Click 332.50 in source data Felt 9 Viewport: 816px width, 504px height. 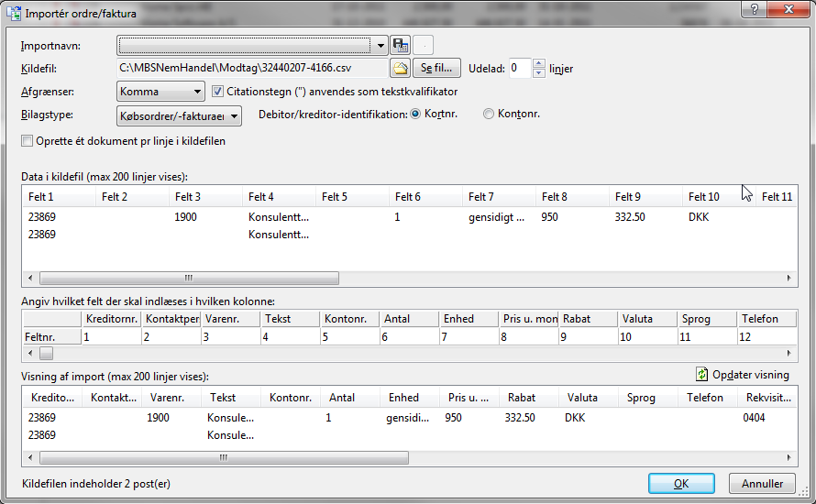[x=630, y=217]
